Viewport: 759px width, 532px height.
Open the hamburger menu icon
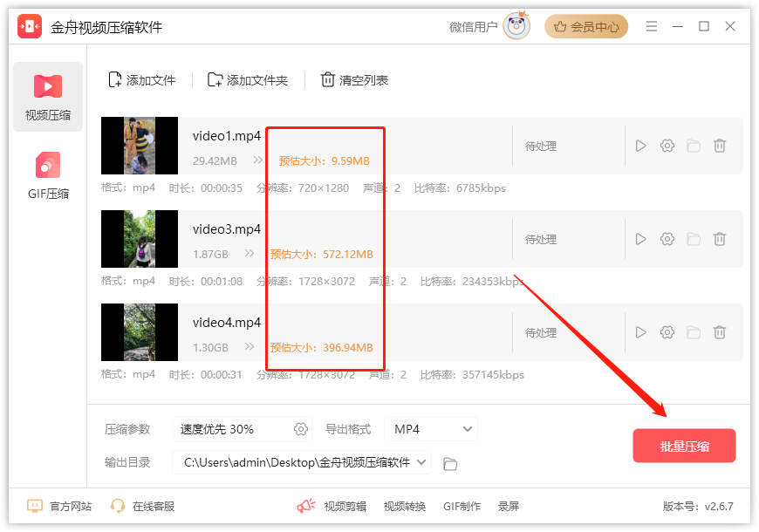(x=652, y=26)
